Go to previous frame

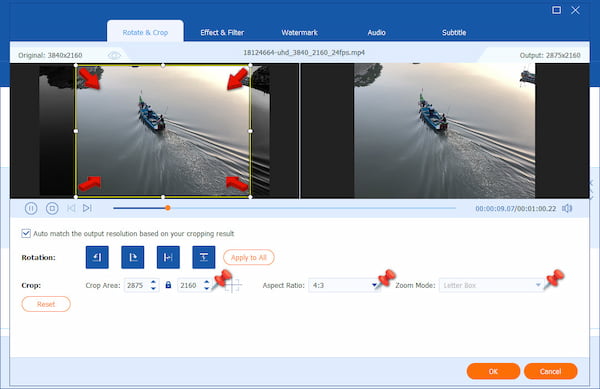(71, 208)
